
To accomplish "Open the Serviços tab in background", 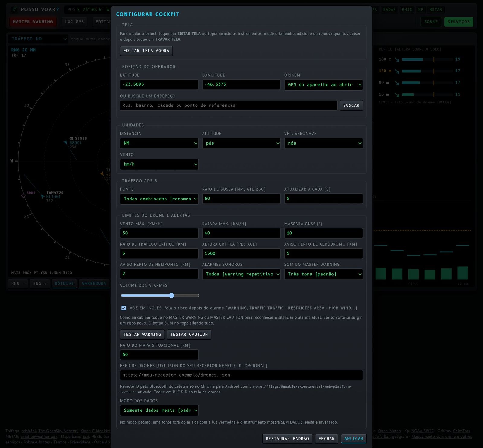I will coord(459,22).
